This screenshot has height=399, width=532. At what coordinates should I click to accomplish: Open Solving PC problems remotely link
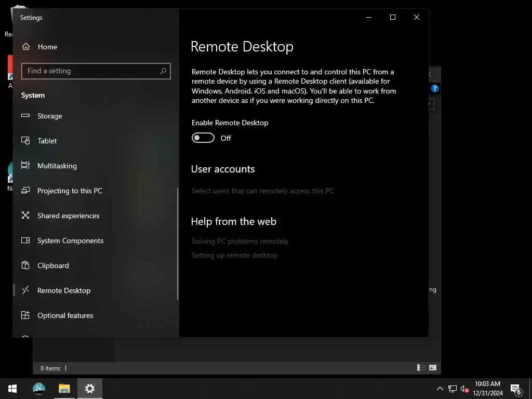tap(240, 241)
